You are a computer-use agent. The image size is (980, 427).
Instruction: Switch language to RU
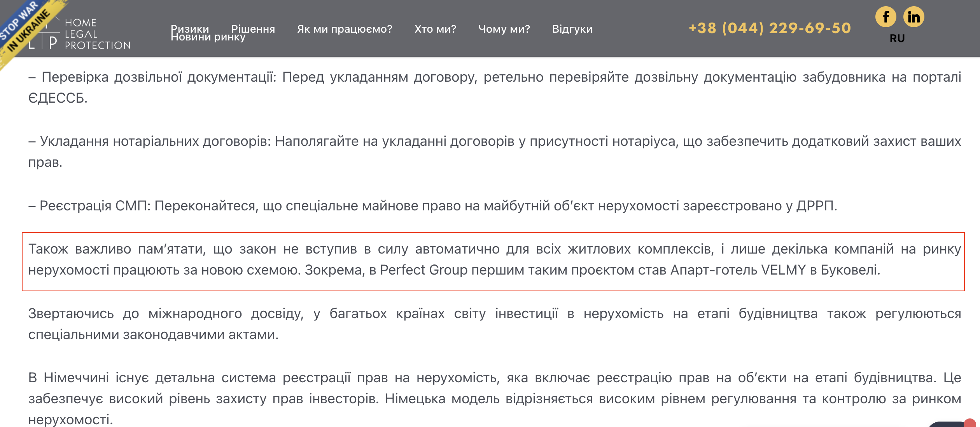coord(897,38)
